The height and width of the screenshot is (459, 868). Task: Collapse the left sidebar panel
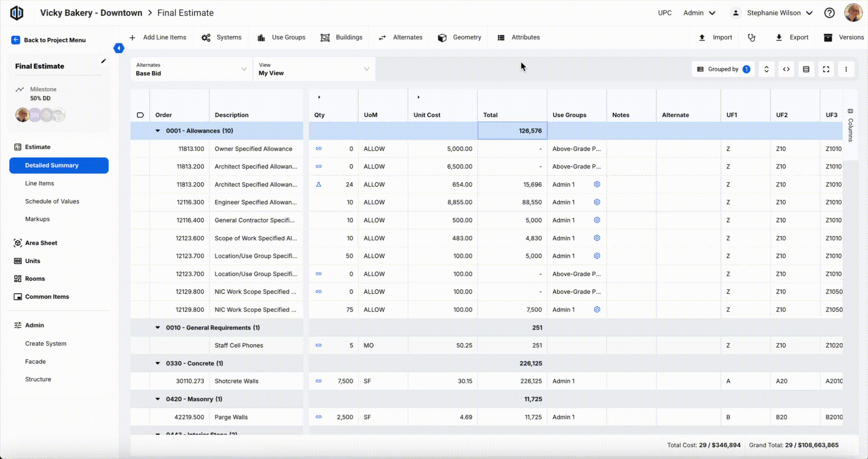(119, 48)
